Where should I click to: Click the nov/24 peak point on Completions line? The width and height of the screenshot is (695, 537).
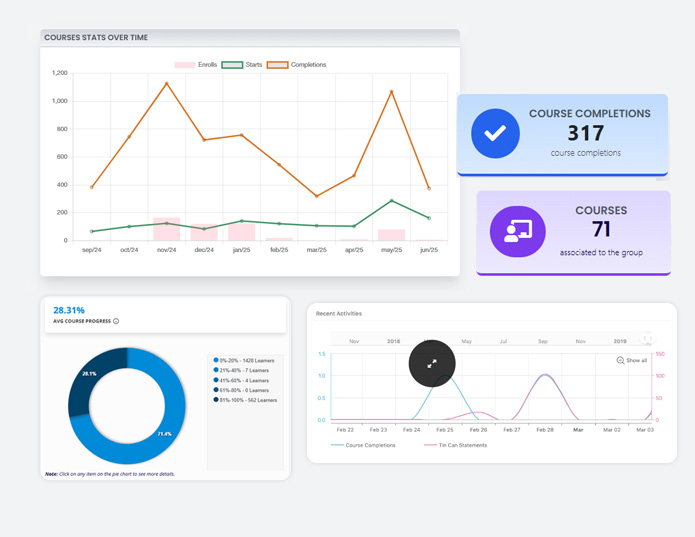[x=166, y=83]
